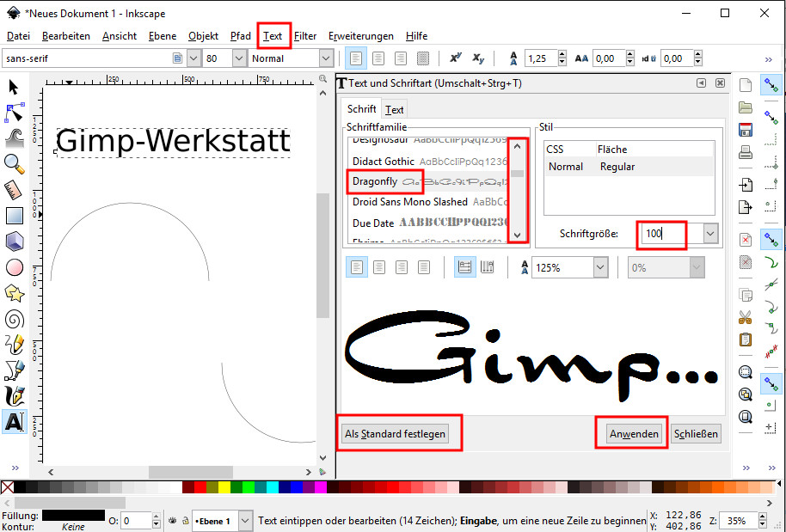The image size is (786, 532).
Task: Select the pencil freehand tool
Action: click(14, 345)
